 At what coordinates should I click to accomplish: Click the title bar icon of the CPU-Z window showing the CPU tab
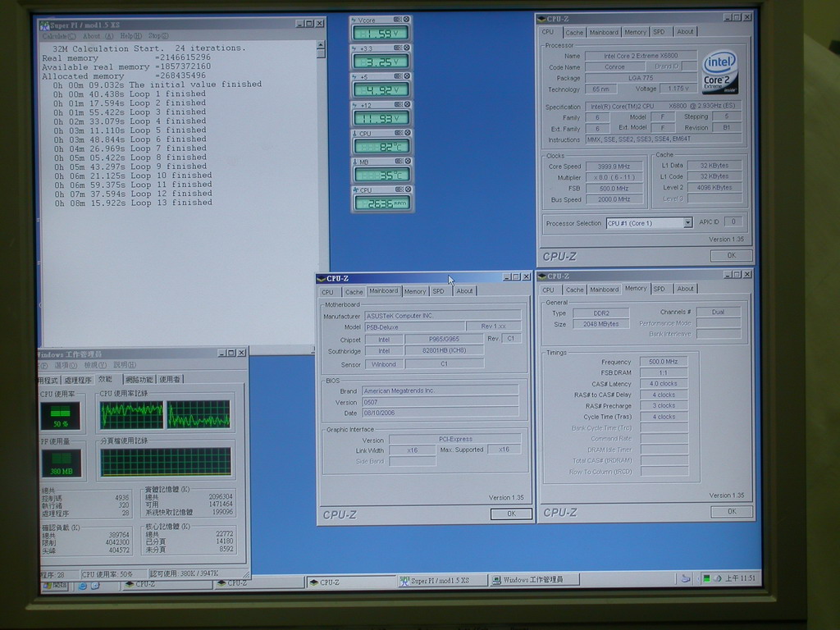point(541,19)
